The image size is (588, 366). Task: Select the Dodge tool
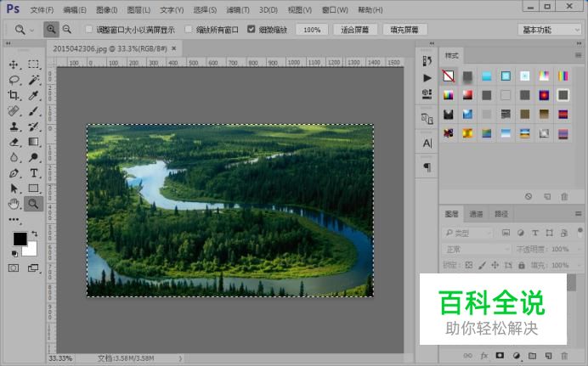[x=33, y=157]
